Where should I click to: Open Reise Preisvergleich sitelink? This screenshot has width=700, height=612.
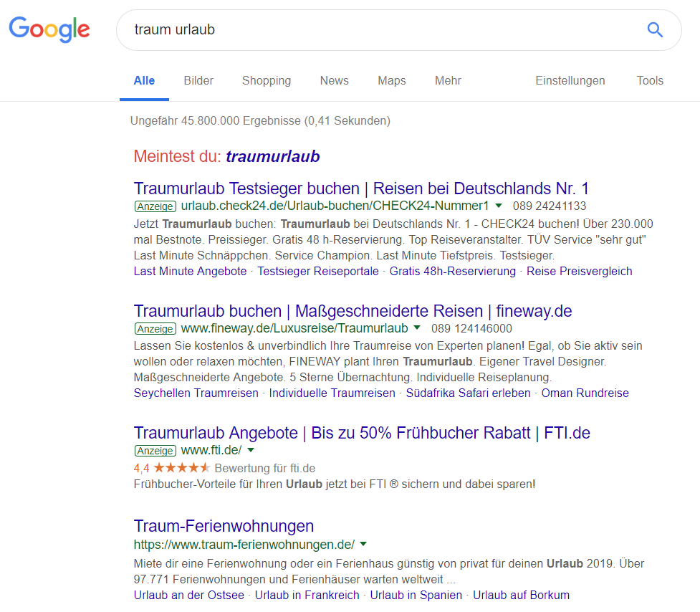[x=580, y=272]
